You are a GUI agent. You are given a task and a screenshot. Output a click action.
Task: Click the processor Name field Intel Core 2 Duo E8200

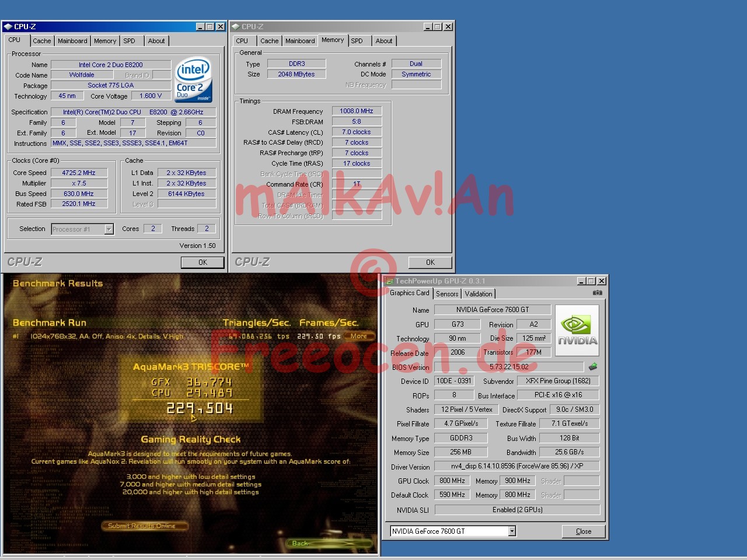pyautogui.click(x=111, y=65)
